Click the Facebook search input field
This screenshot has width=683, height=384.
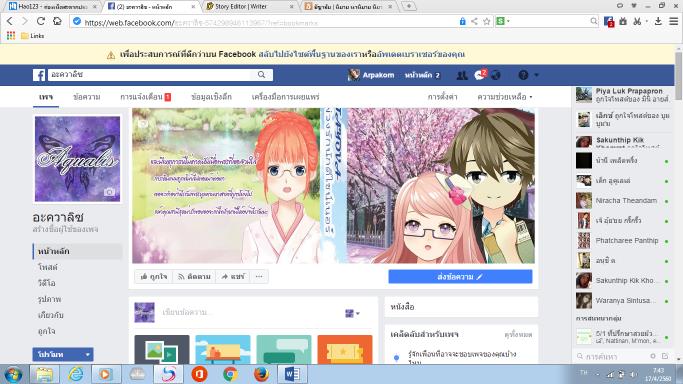149,75
